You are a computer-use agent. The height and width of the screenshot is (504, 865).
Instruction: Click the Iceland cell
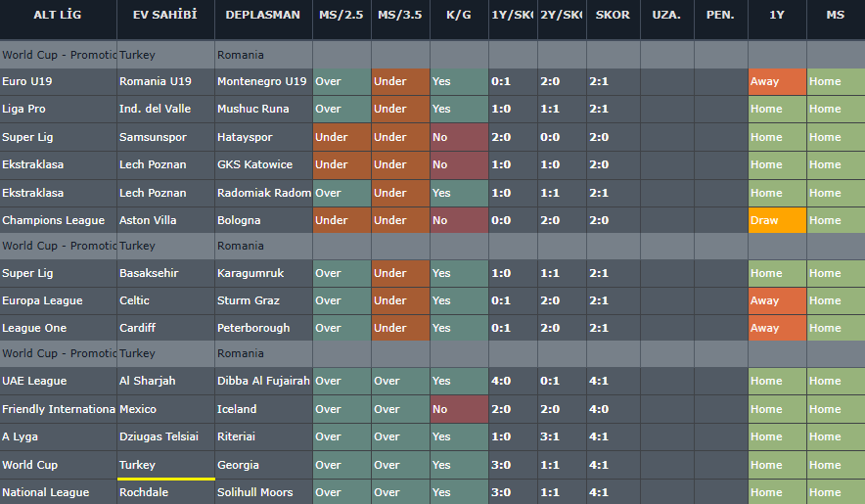click(x=263, y=409)
